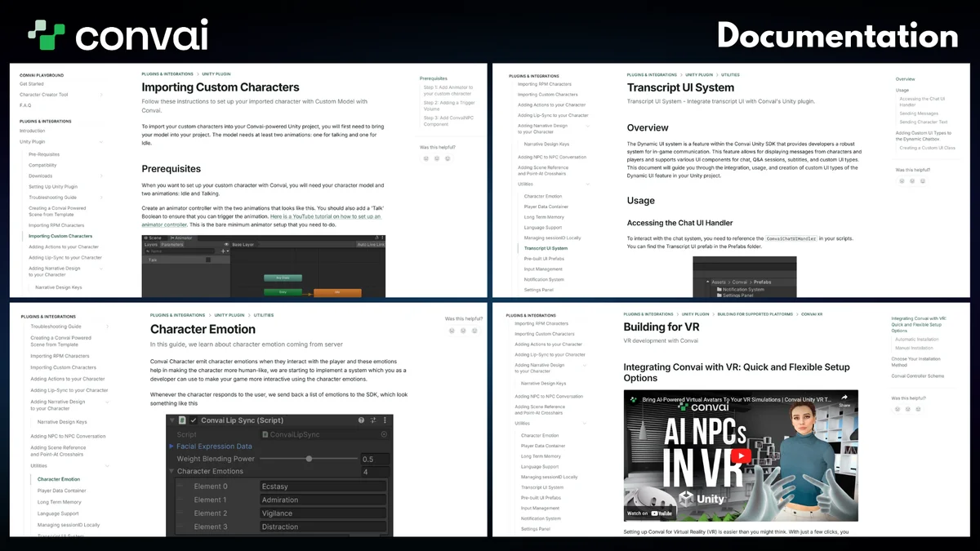The height and width of the screenshot is (551, 980).
Task: Expand Character Creator Tool in the sidebar
Action: click(101, 95)
